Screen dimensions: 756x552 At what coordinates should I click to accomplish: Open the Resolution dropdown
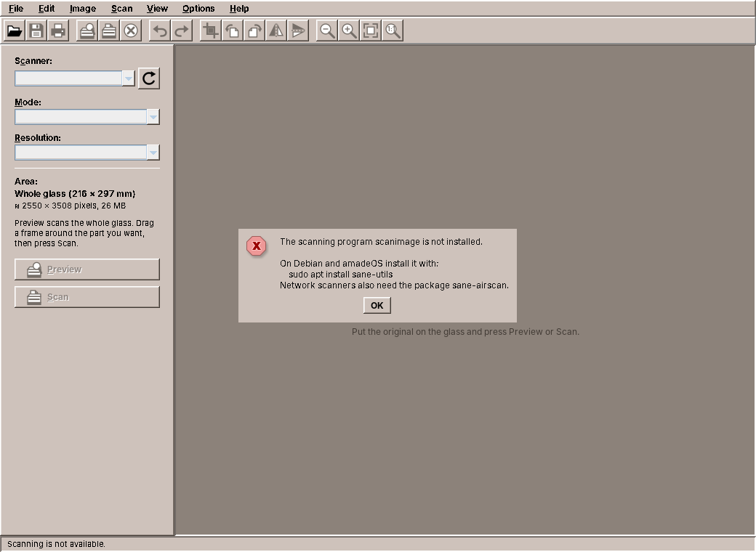[x=87, y=153]
